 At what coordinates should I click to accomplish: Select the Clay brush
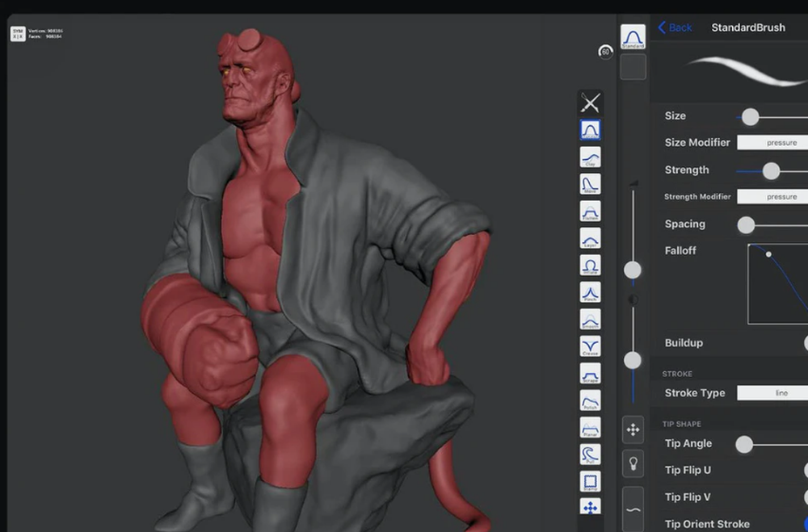590,157
